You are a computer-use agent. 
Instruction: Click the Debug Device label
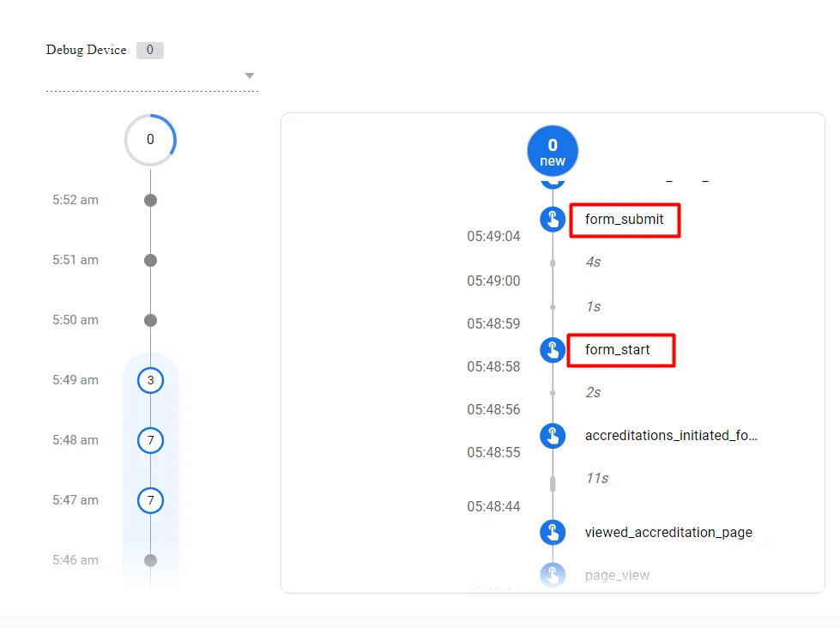[x=87, y=50]
